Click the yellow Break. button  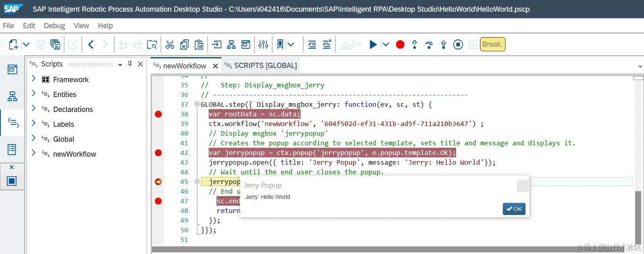(492, 44)
